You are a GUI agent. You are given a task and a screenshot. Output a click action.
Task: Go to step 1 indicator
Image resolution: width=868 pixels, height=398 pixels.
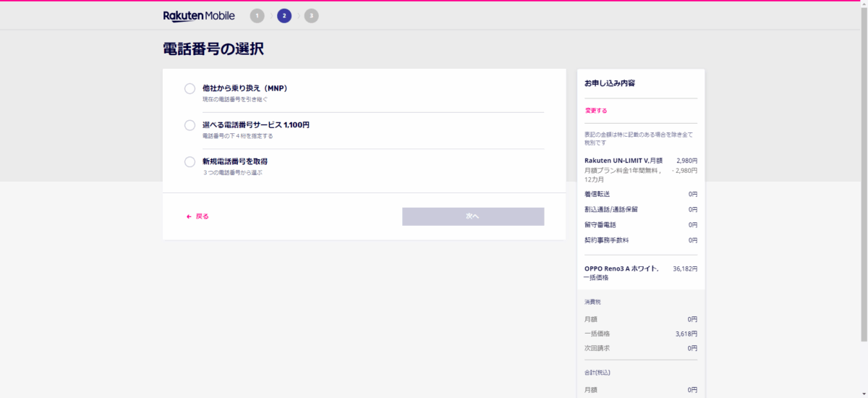pos(257,16)
